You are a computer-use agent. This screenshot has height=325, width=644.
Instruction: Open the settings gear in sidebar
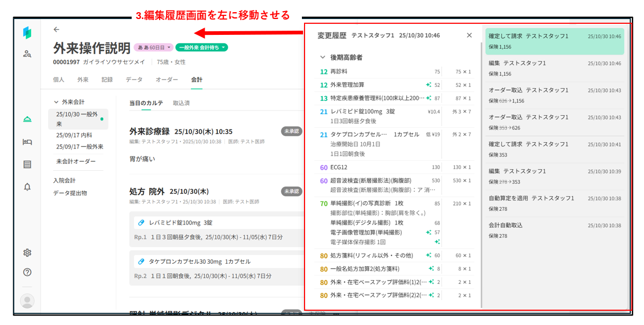tap(27, 253)
